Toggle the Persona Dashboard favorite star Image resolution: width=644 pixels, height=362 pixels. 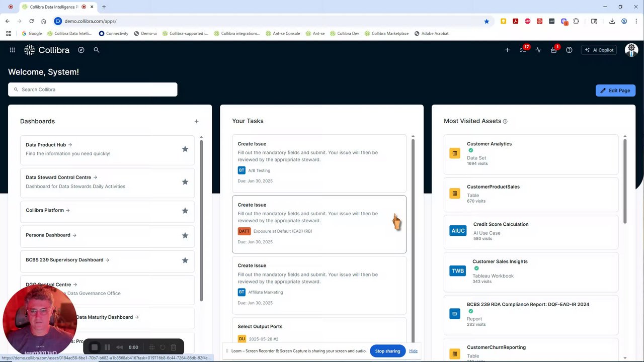click(x=185, y=235)
